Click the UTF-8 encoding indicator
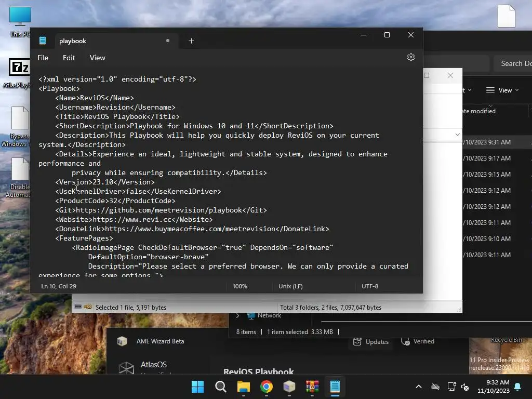Viewport: 532px width, 399px height. [x=370, y=286]
